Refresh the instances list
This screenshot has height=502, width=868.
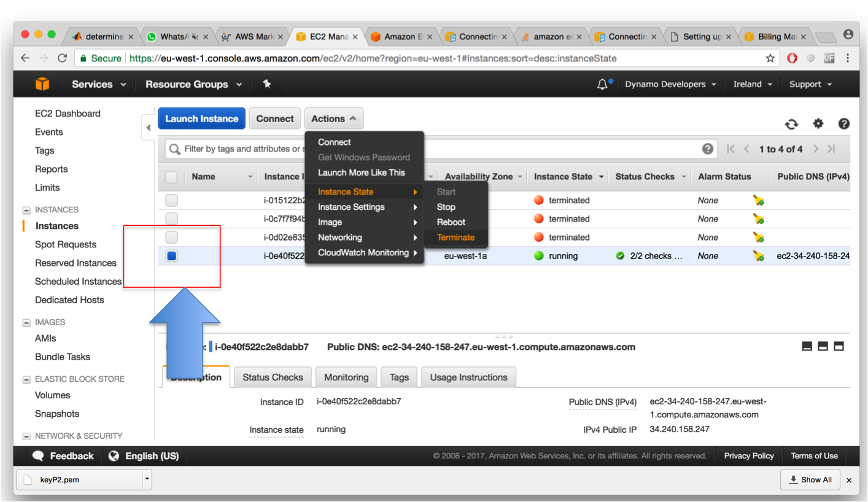click(792, 124)
